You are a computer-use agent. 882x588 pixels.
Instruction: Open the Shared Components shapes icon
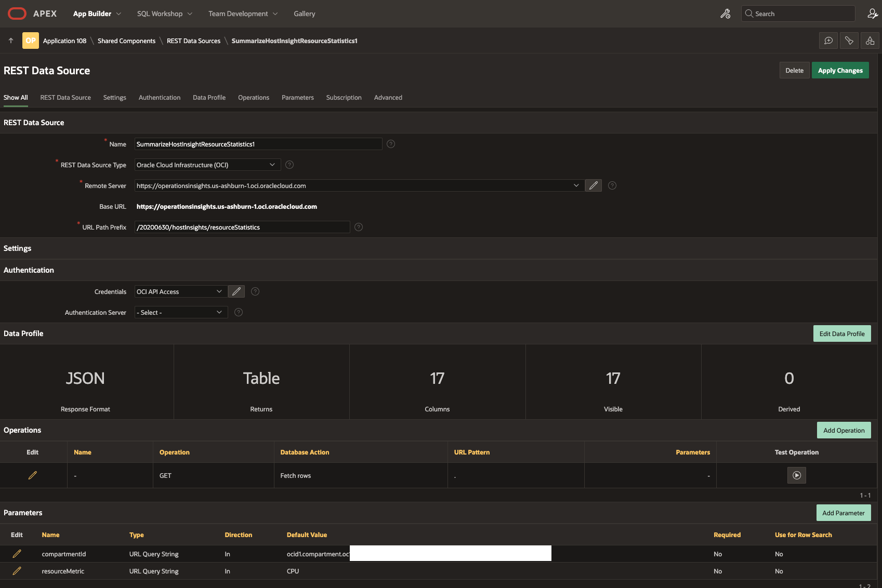[870, 41]
